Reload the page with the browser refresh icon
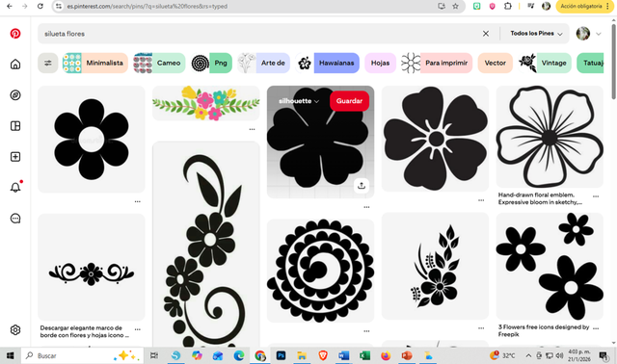This screenshot has height=364, width=617. [x=40, y=7]
